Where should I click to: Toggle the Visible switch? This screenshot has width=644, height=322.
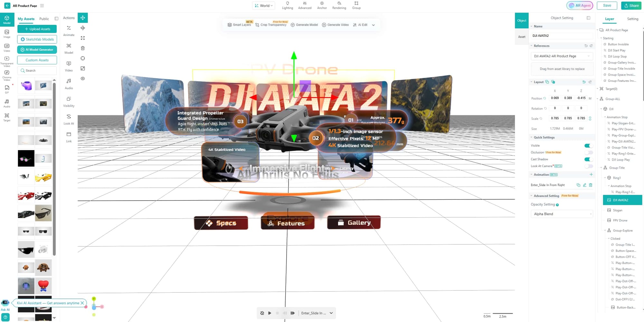point(588,146)
